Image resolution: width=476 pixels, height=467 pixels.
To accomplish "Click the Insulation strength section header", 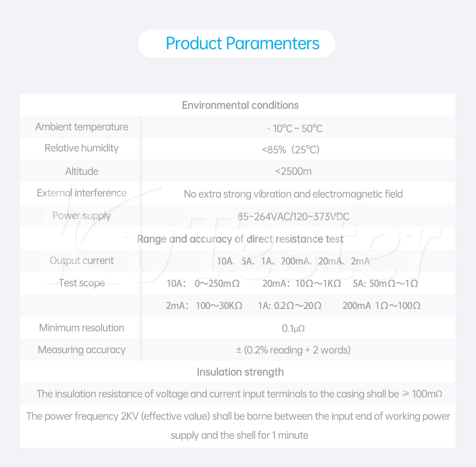I will (240, 372).
